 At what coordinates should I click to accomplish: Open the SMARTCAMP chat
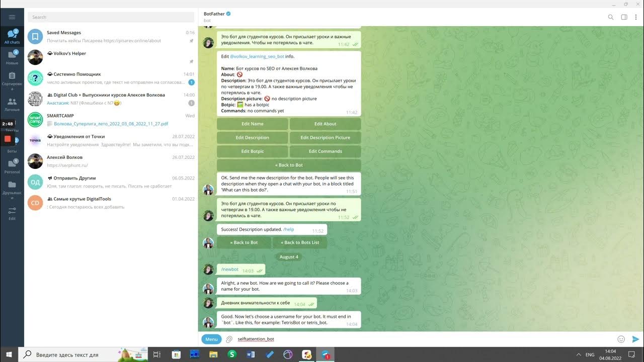click(111, 120)
